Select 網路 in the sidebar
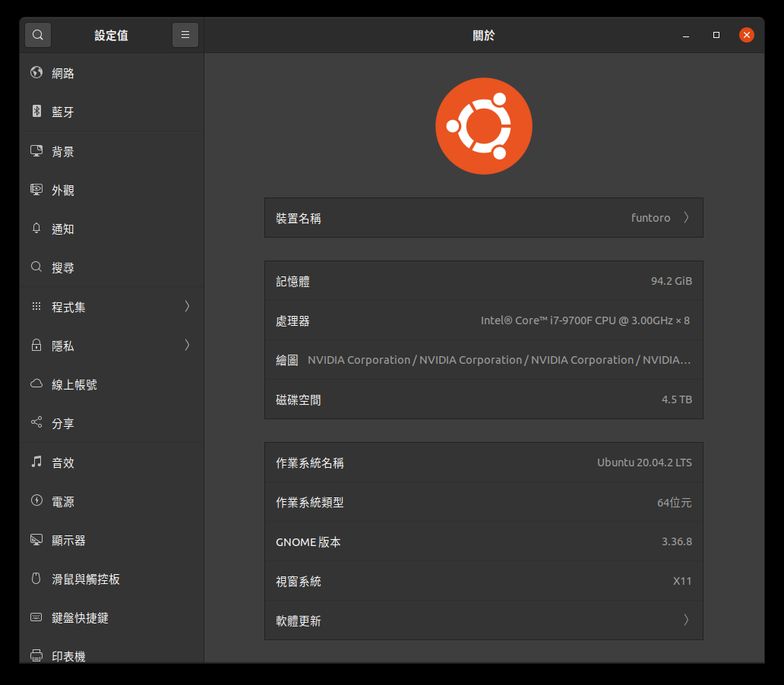 click(x=112, y=73)
